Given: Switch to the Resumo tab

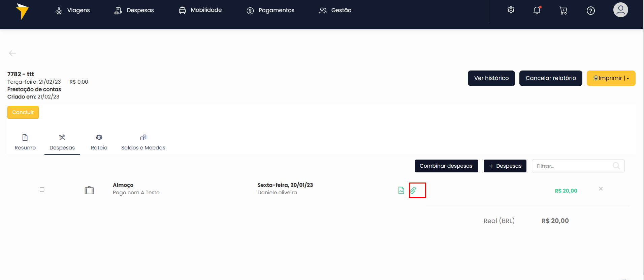Looking at the screenshot, I should [25, 142].
